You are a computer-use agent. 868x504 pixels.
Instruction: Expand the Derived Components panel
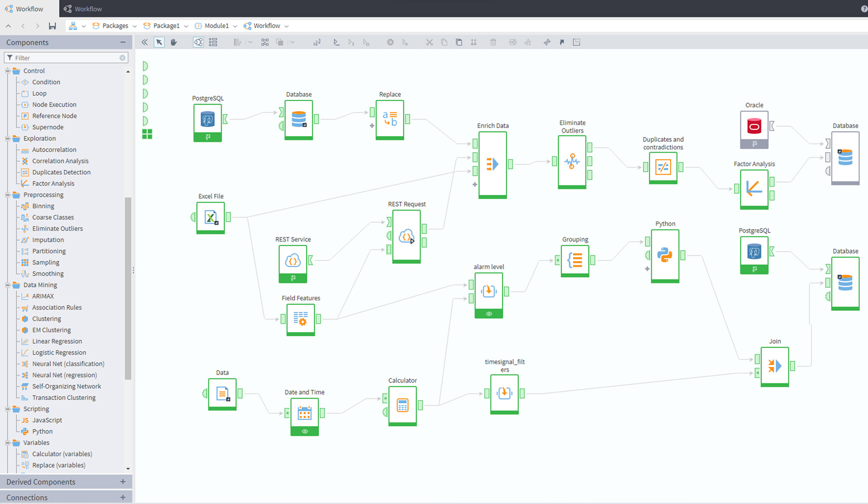click(123, 482)
